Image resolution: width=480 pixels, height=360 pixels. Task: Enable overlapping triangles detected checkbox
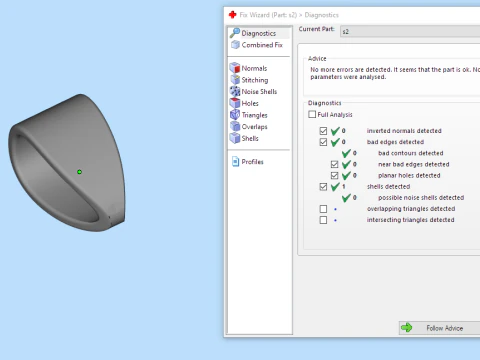point(323,209)
